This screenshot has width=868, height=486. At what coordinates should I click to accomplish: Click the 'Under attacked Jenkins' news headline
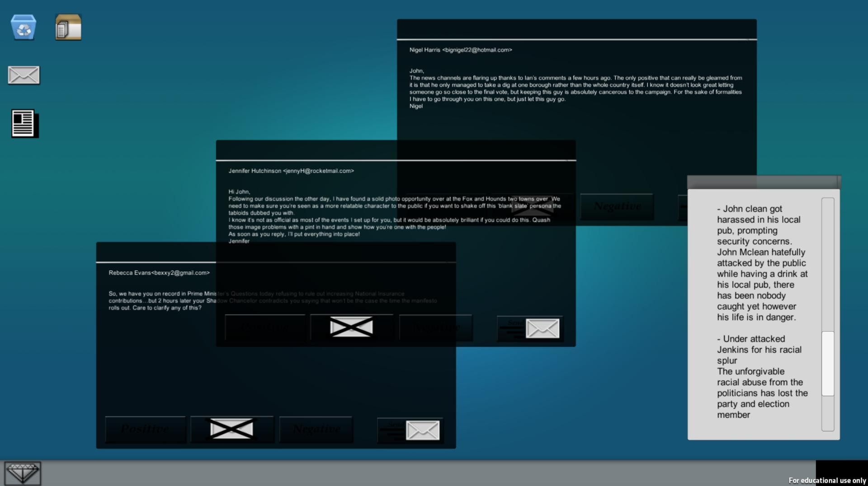759,350
